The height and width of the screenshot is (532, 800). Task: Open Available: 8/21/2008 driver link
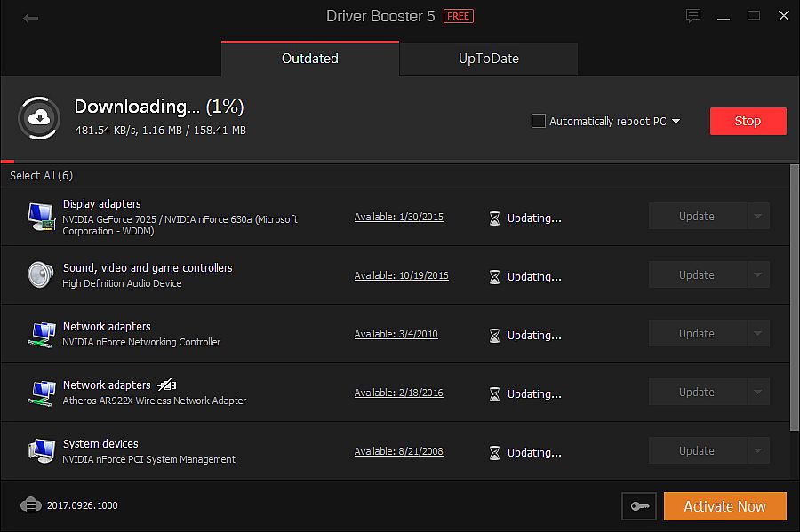coord(399,451)
